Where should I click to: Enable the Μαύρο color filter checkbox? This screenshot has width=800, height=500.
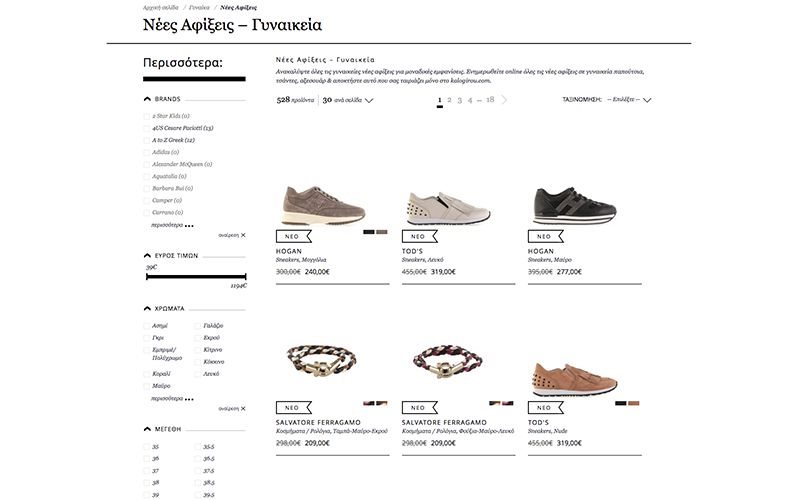pos(147,386)
